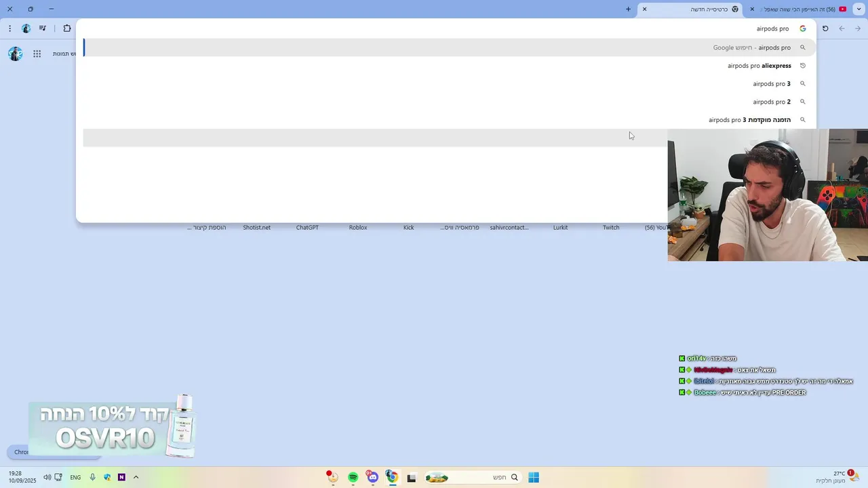Viewport: 868px width, 488px height.
Task: Click the image search link חיפוש תמונות
Action: point(64,54)
